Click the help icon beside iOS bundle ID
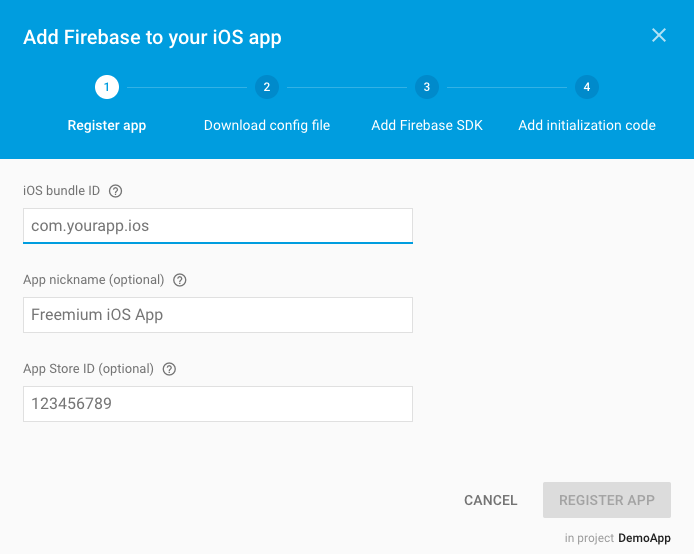The width and height of the screenshot is (694, 554). 116,190
